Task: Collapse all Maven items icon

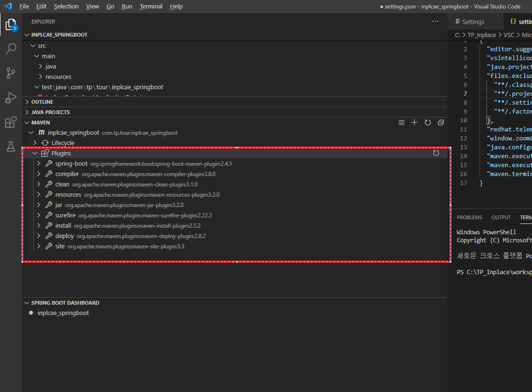Action: pos(441,123)
